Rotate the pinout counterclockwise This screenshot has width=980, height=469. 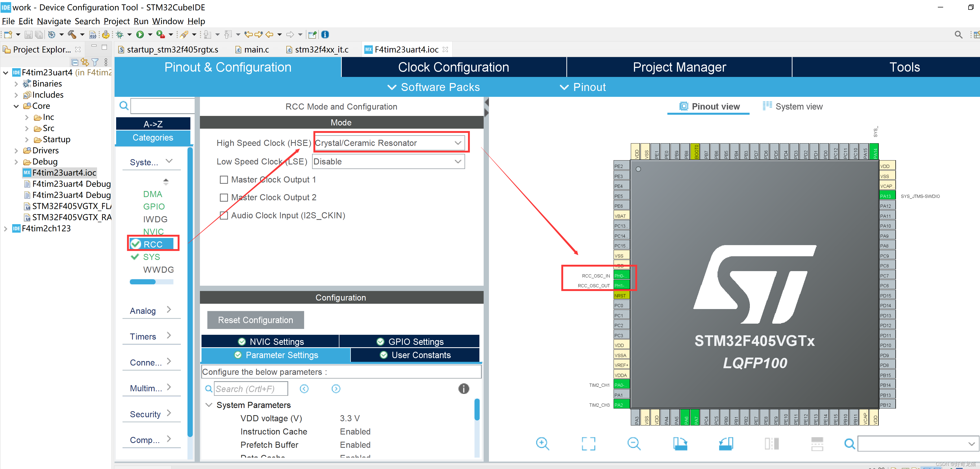725,444
